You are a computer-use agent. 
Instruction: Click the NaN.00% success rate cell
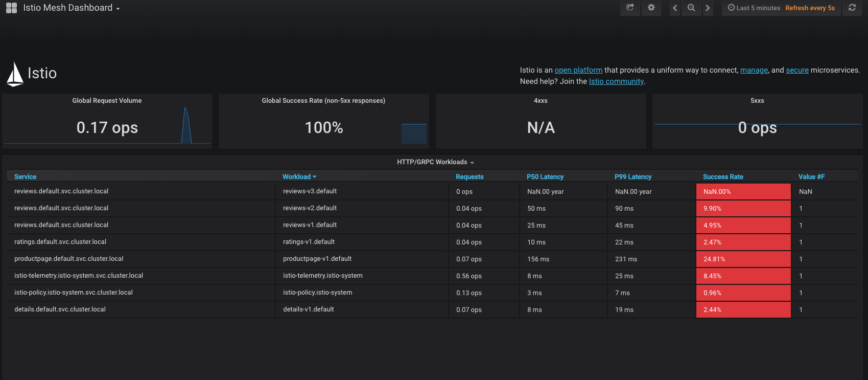(743, 191)
